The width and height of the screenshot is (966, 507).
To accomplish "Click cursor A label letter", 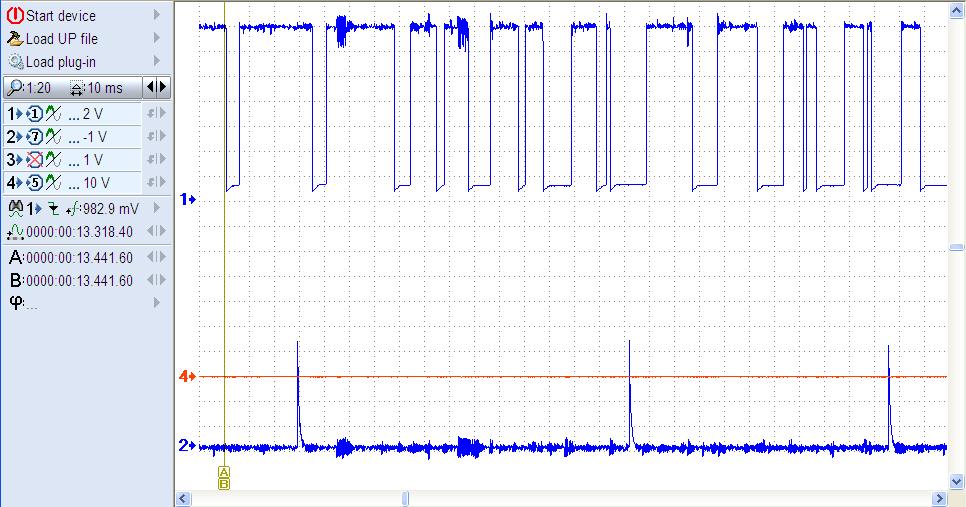I will 16,258.
